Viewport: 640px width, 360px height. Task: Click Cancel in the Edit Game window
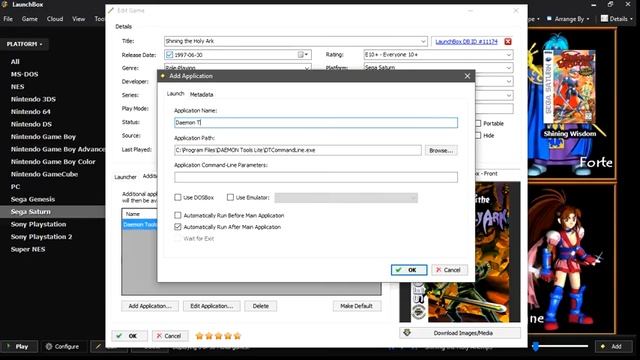(170, 336)
